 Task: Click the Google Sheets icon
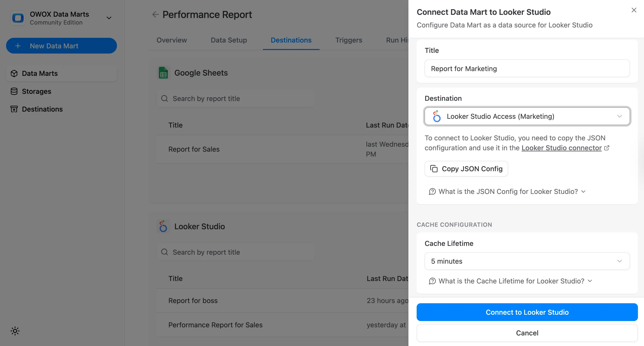pyautogui.click(x=163, y=73)
